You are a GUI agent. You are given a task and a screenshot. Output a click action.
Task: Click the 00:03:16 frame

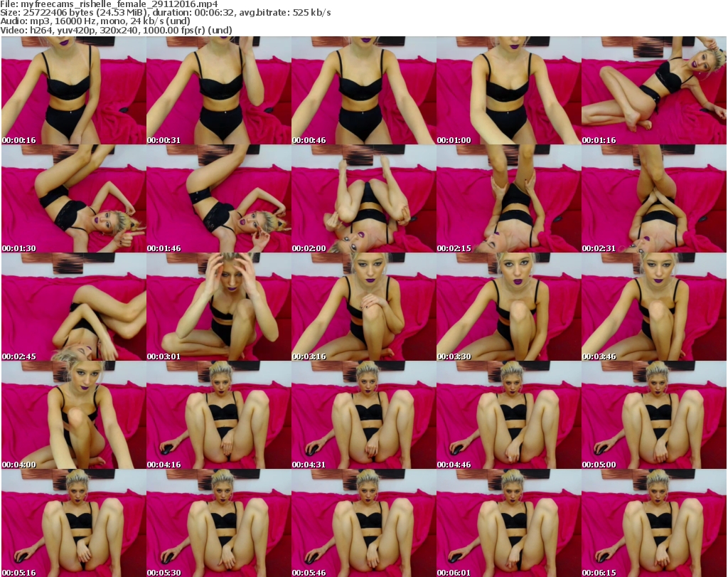(363, 307)
